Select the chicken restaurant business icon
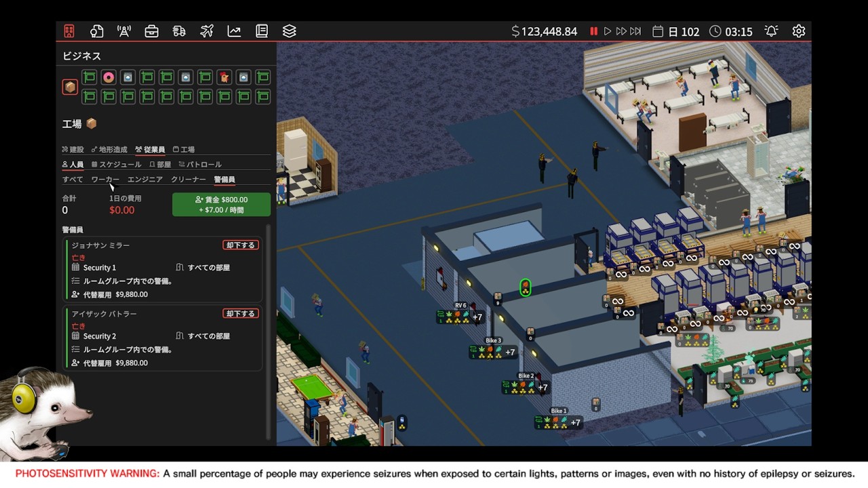Screen dimensions: 868x488 pyautogui.click(x=224, y=77)
